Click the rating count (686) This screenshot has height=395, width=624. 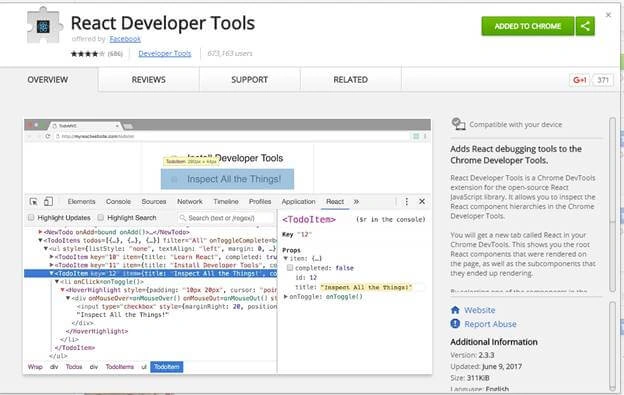coord(115,54)
